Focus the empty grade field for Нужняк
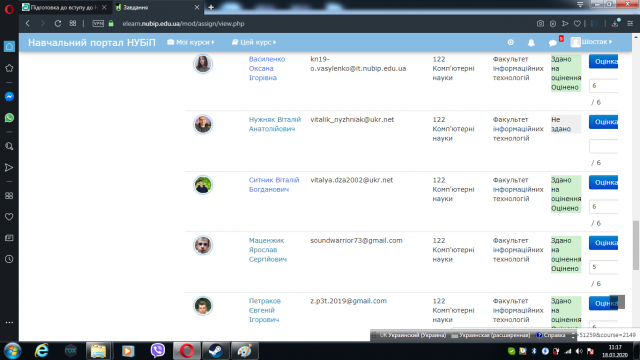 tap(603, 146)
